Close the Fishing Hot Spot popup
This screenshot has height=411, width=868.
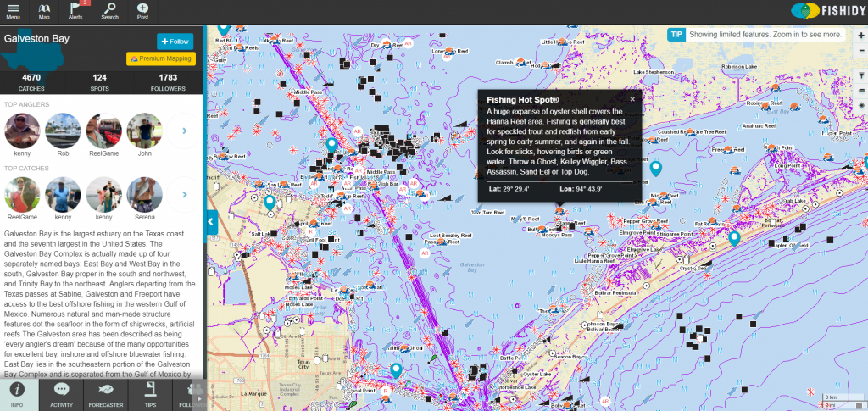coord(632,99)
